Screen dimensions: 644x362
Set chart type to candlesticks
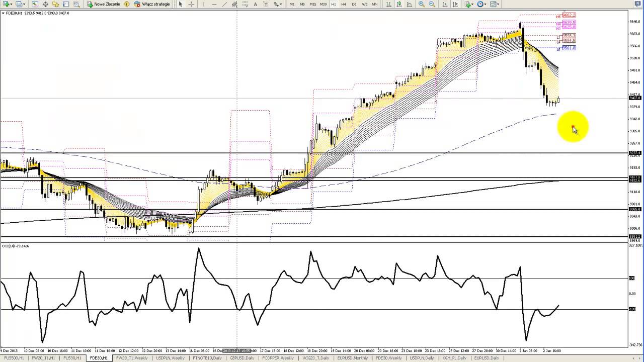coord(399,4)
